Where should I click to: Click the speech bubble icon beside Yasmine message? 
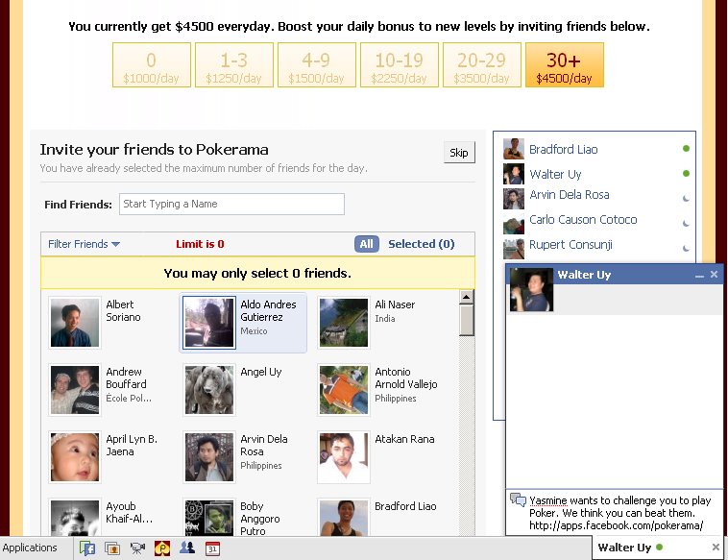tap(518, 499)
